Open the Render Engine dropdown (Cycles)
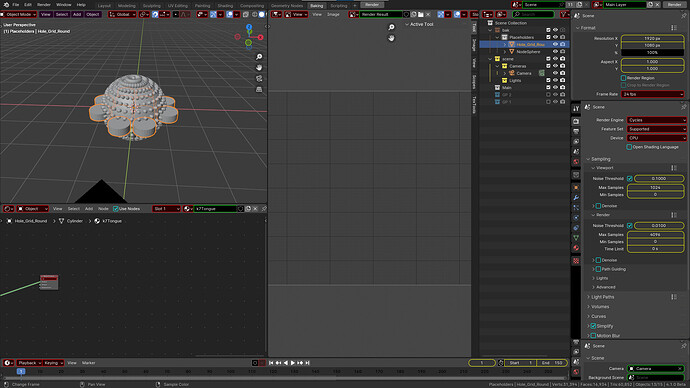The image size is (690, 388). [x=656, y=120]
